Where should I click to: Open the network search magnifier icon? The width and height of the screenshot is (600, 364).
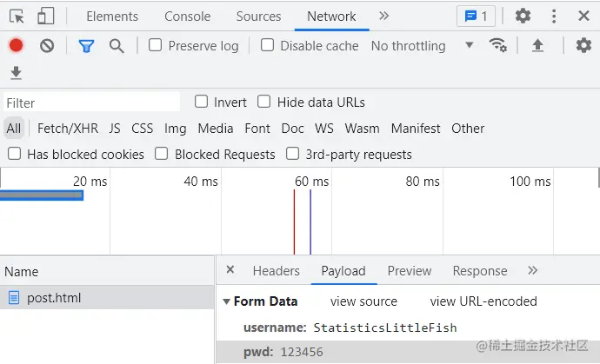pyautogui.click(x=117, y=46)
